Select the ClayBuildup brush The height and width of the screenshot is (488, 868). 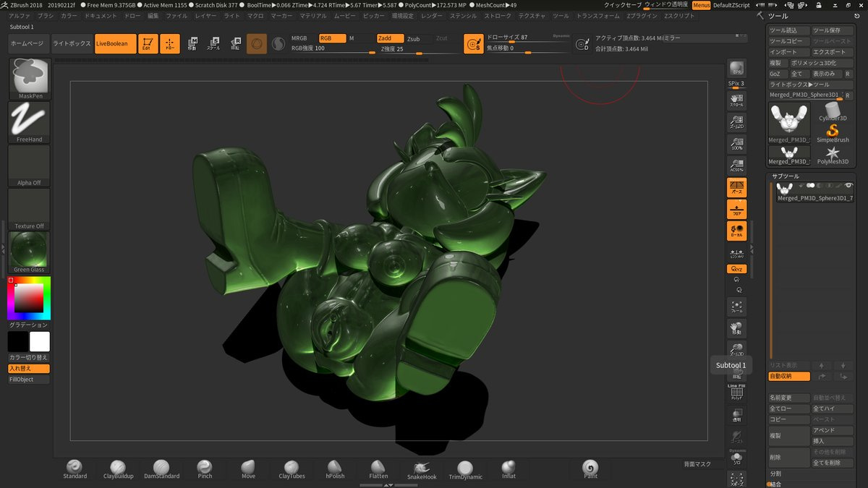(118, 469)
